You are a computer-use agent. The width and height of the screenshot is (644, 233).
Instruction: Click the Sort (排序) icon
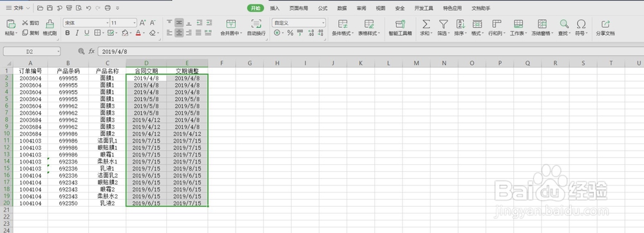click(x=460, y=23)
